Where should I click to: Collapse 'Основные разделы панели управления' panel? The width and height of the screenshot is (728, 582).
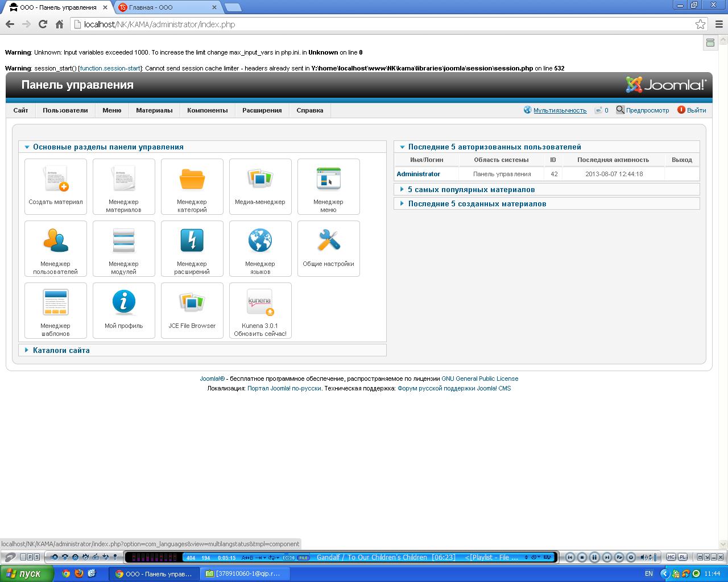tap(108, 147)
